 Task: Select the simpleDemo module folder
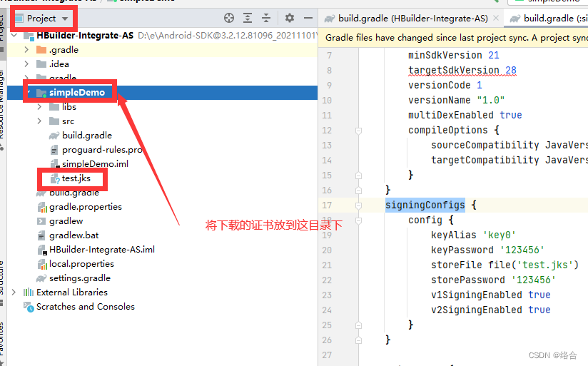pyautogui.click(x=77, y=93)
